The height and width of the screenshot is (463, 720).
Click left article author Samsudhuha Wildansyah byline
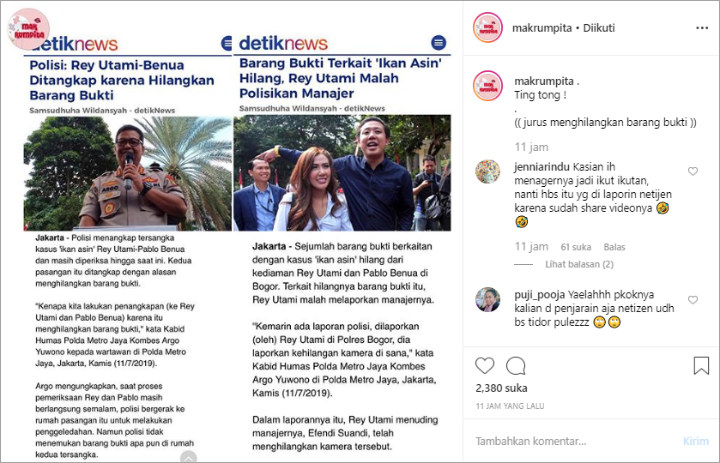pyautogui.click(x=102, y=110)
